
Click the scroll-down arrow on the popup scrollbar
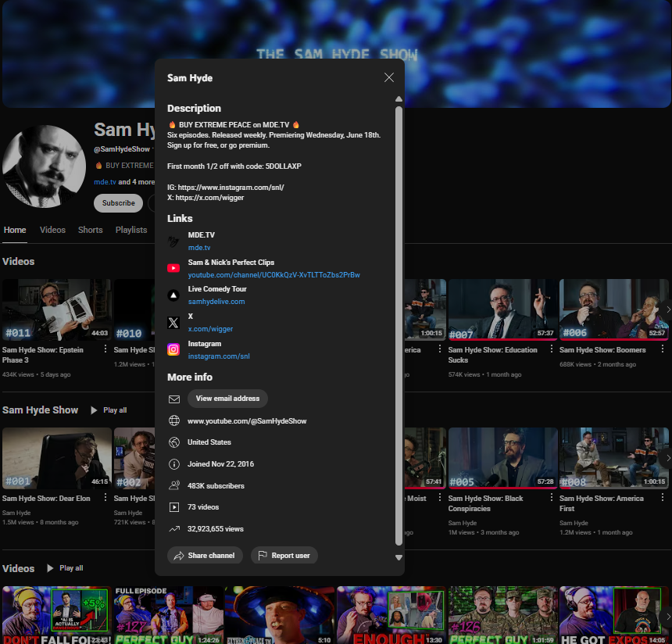[x=399, y=557]
